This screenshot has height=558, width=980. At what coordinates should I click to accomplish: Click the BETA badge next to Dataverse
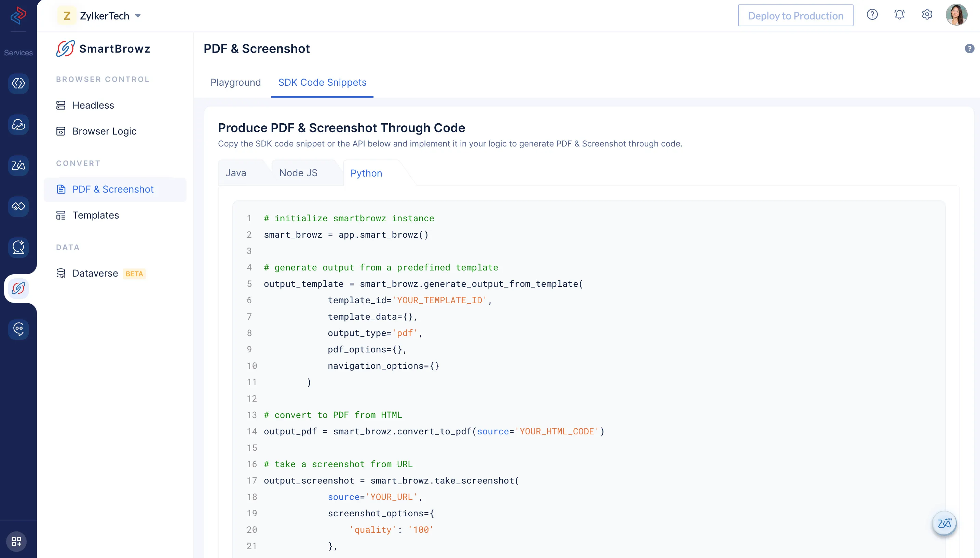click(134, 274)
